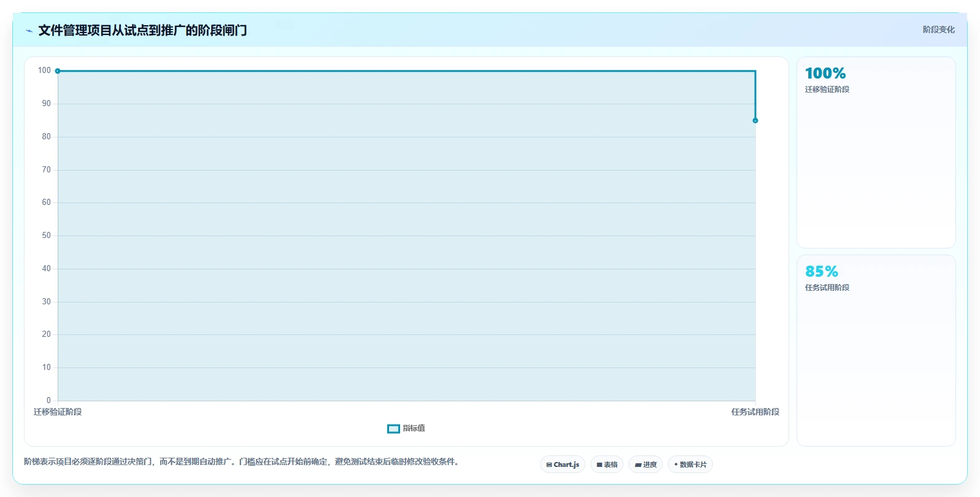Click the 任务试用阶段 card caption

827,288
